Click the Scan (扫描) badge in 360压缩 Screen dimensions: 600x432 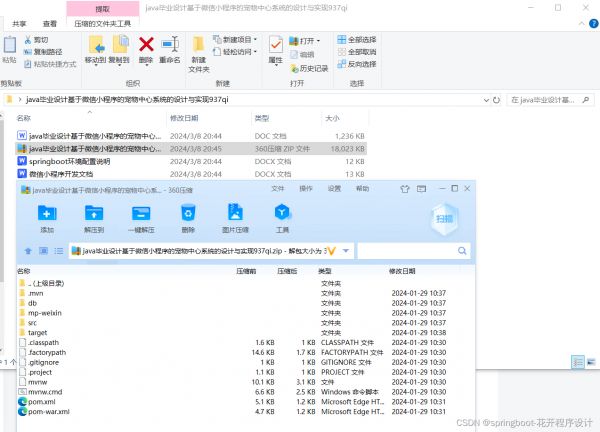(x=444, y=219)
